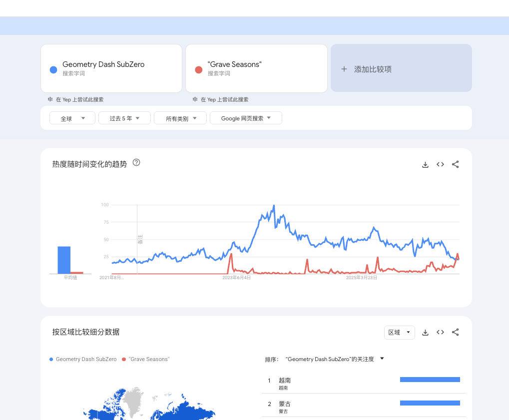The height and width of the screenshot is (420, 509).
Task: Open the 区域 granularity dropdown
Action: pyautogui.click(x=400, y=333)
